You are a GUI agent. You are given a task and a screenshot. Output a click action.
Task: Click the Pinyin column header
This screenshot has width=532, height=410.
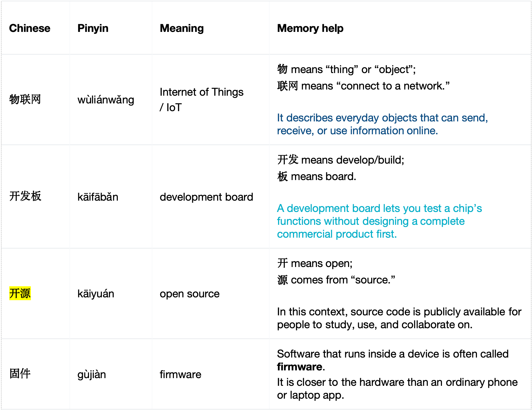tap(93, 28)
